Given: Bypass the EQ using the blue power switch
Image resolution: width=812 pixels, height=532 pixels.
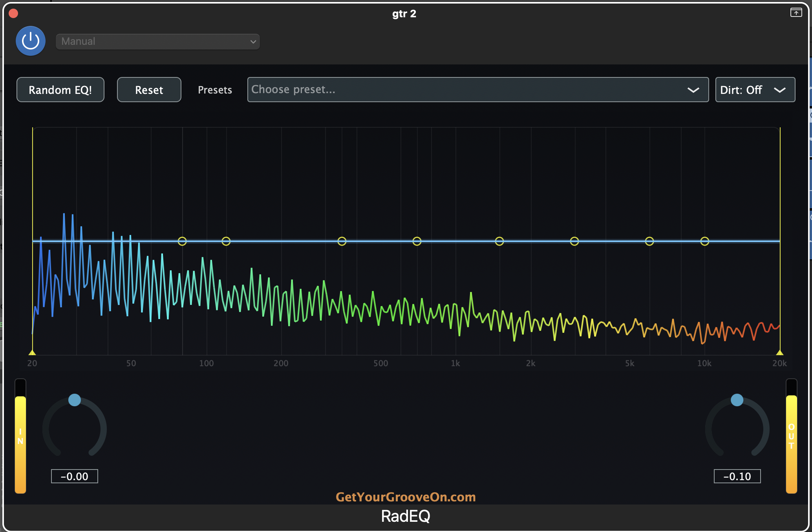Looking at the screenshot, I should (x=30, y=40).
